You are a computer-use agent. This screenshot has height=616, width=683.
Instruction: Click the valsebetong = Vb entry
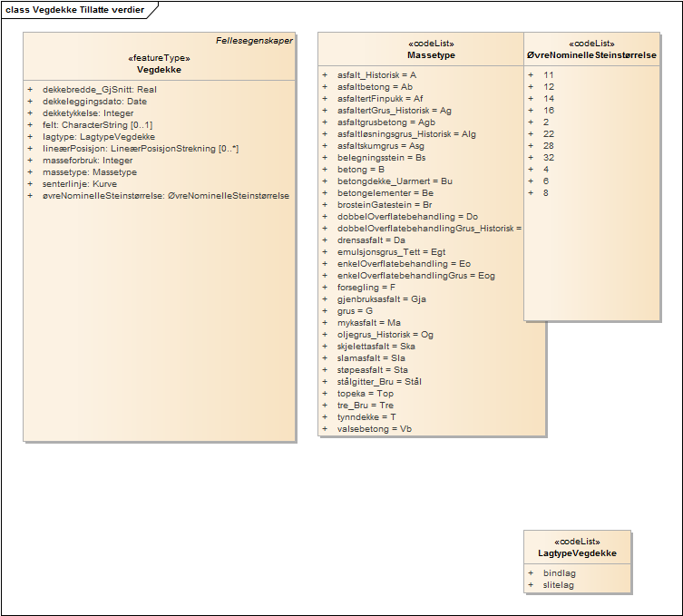(x=374, y=429)
